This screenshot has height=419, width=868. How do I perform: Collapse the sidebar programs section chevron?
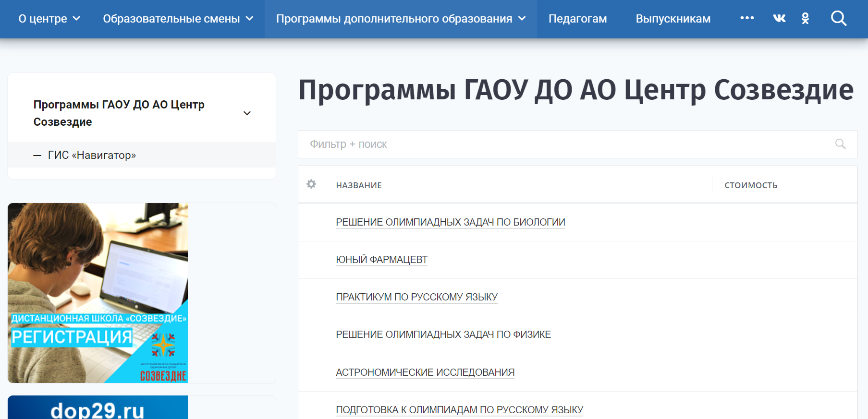click(x=247, y=113)
